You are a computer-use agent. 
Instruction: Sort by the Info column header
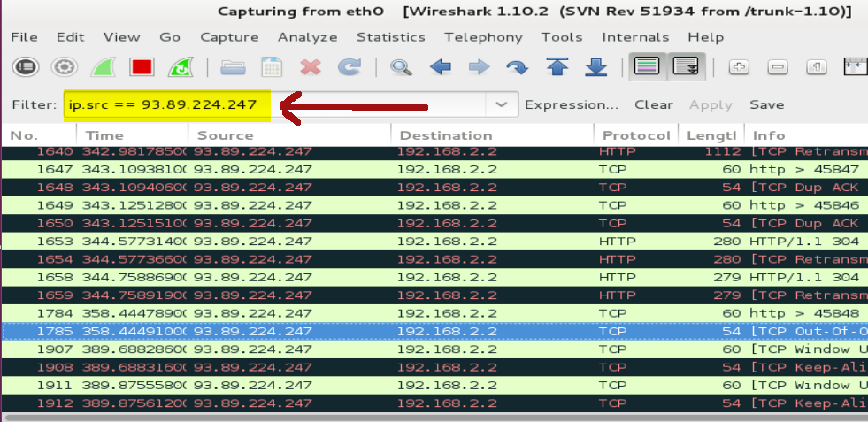point(807,135)
